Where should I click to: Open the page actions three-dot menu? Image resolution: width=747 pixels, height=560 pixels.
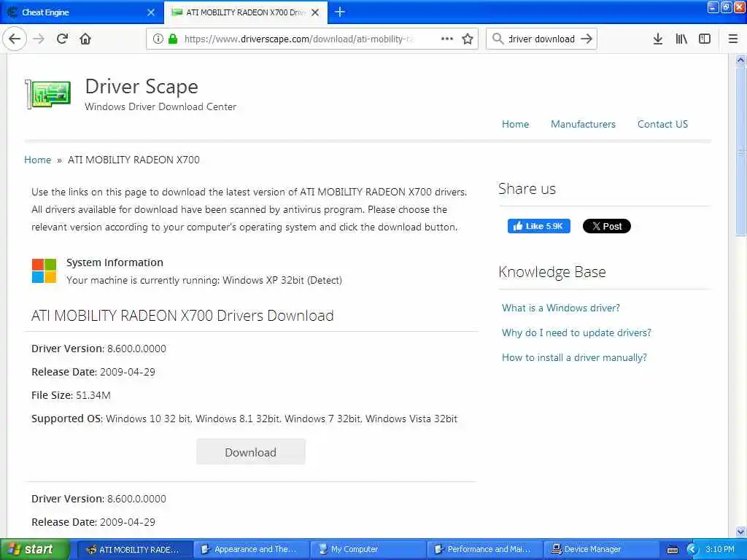pos(447,39)
